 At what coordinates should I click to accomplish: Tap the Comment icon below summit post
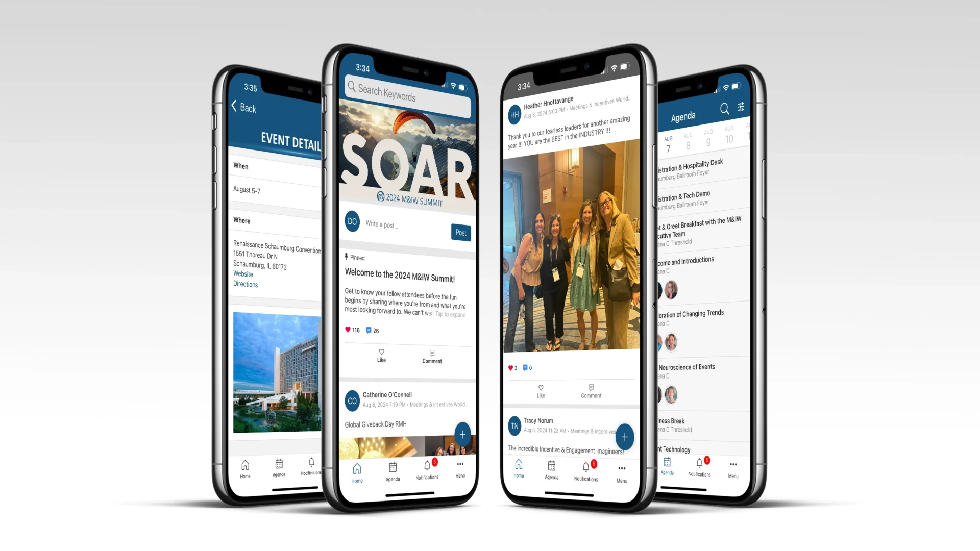(x=431, y=356)
